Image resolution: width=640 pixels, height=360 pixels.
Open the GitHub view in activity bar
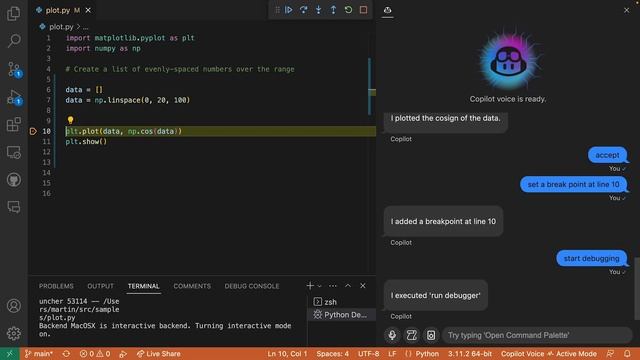click(13, 180)
